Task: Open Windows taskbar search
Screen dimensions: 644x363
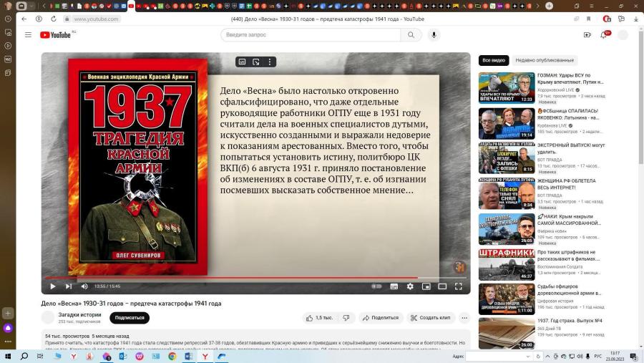Action: tap(24, 357)
